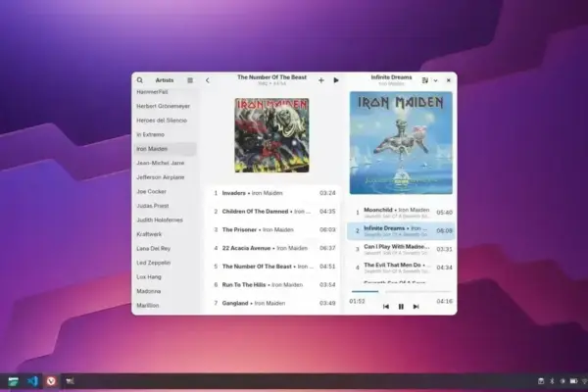Select artist Lana Del Rey
The width and height of the screenshot is (588, 392).
pyautogui.click(x=165, y=249)
